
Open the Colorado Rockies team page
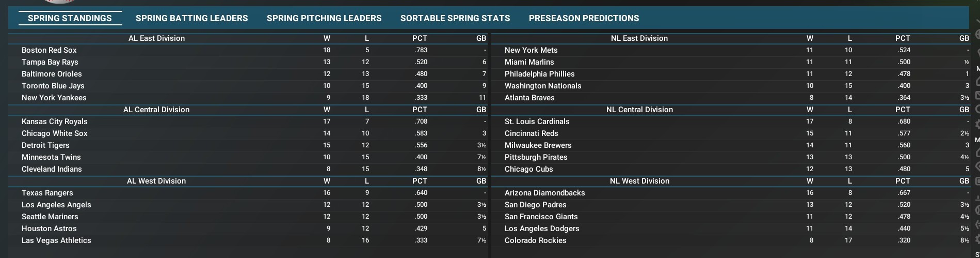[536, 240]
